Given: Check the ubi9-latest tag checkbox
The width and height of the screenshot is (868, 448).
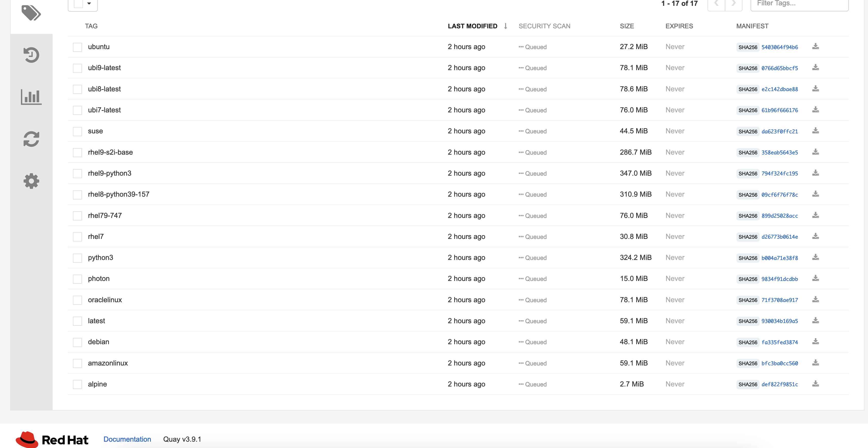Looking at the screenshot, I should pos(77,68).
